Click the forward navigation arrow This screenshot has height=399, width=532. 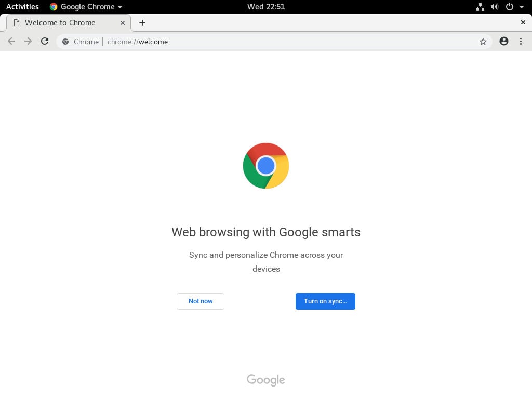pos(28,42)
